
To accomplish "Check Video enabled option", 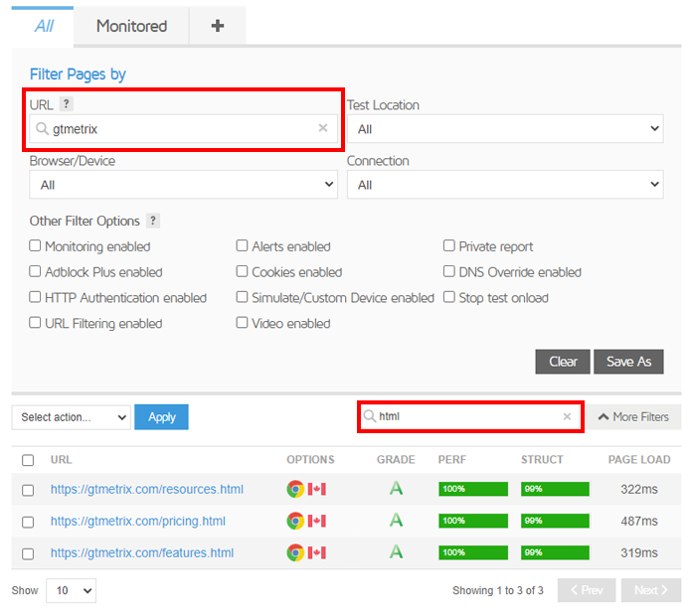I will (x=242, y=322).
